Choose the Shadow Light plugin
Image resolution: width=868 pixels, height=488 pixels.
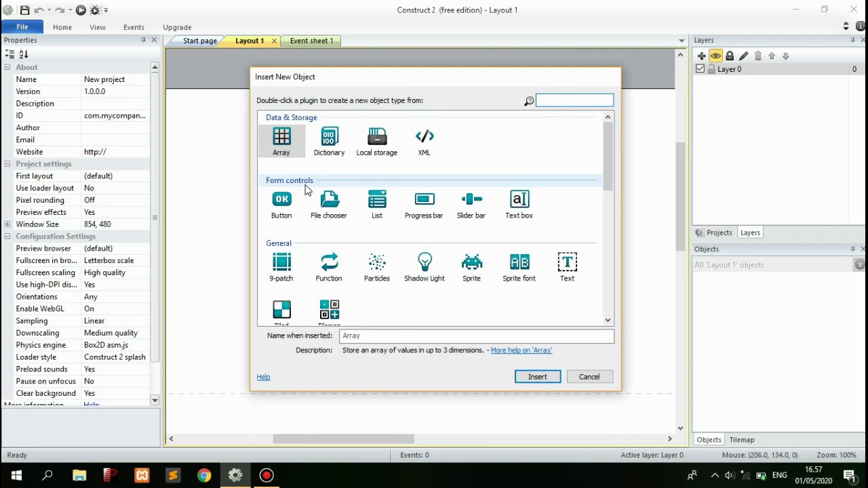point(425,268)
